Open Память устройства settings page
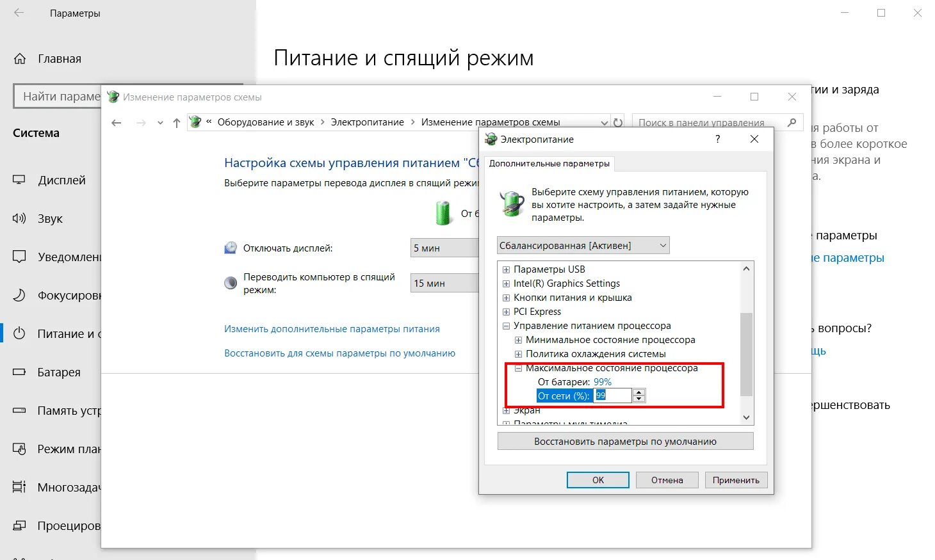Image resolution: width=935 pixels, height=560 pixels. 57,411
